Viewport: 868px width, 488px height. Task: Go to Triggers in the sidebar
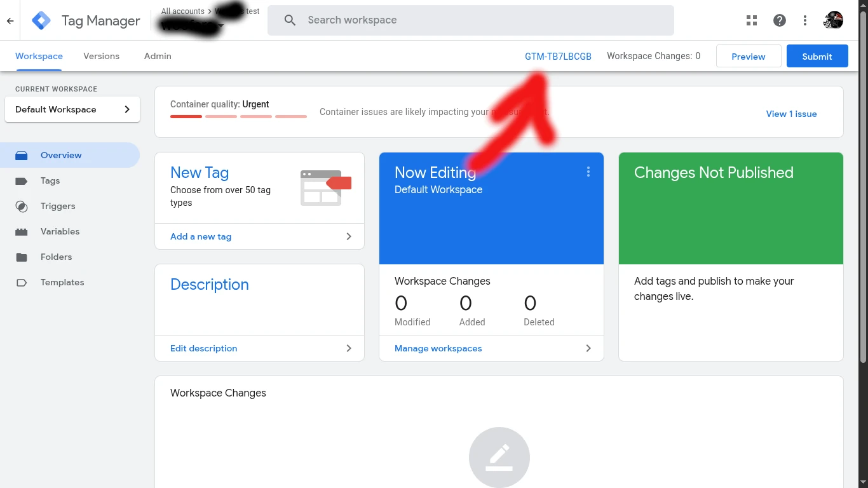point(57,206)
